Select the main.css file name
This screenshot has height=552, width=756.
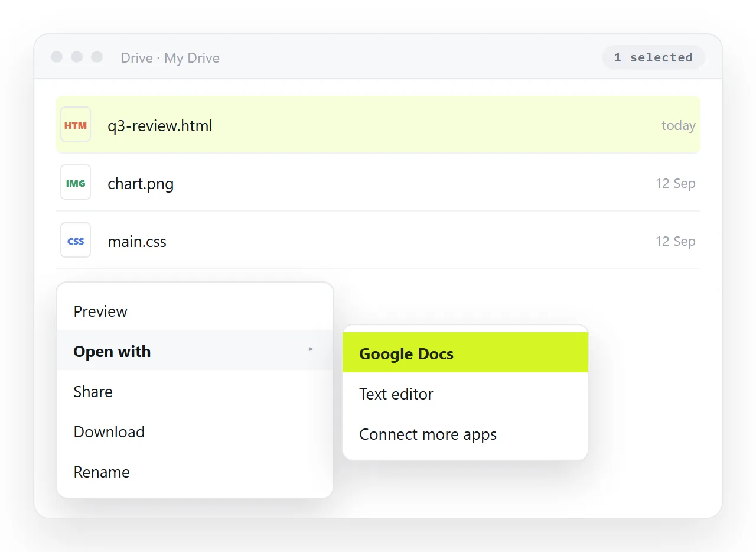click(x=137, y=241)
